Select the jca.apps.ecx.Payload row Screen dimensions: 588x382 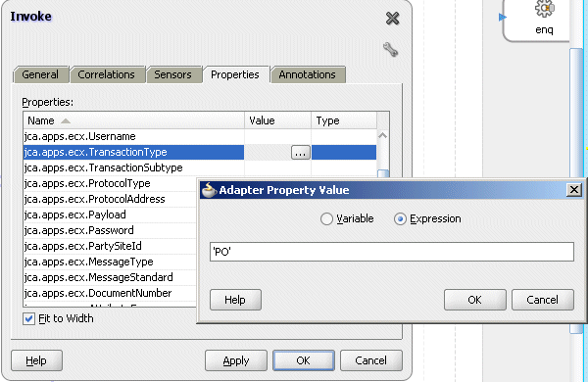[x=110, y=215]
